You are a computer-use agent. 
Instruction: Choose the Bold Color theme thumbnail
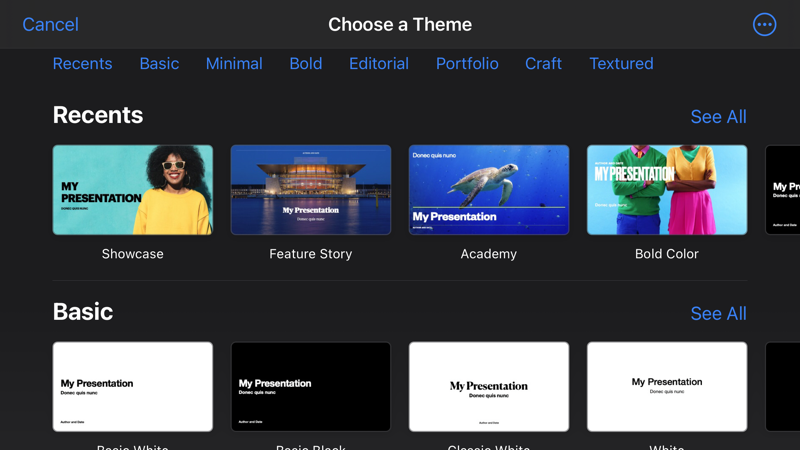(667, 190)
